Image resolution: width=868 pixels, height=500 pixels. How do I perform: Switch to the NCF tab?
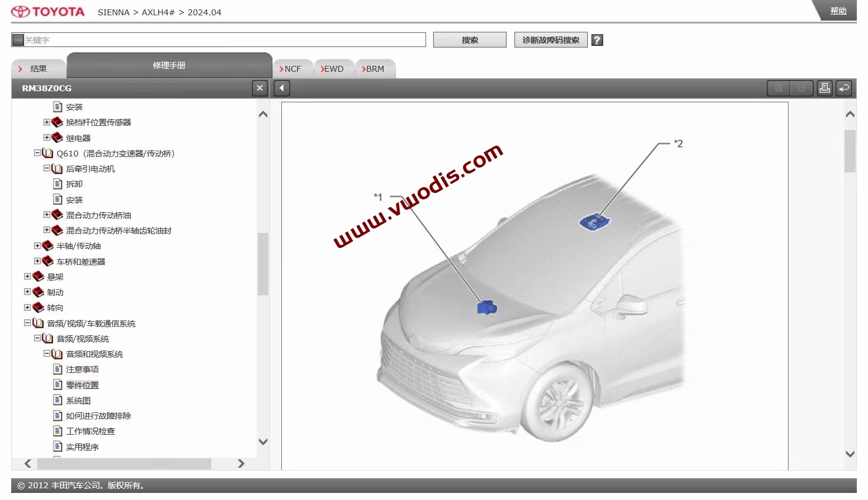click(x=291, y=69)
